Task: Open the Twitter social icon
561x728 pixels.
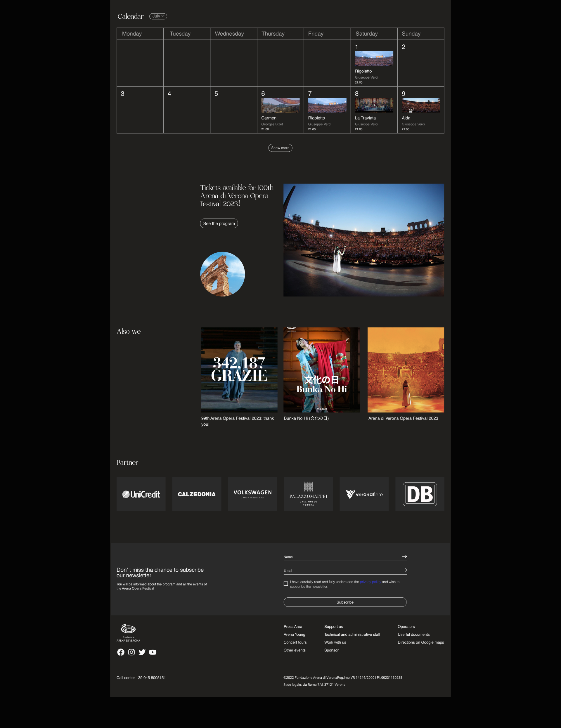Action: [142, 652]
